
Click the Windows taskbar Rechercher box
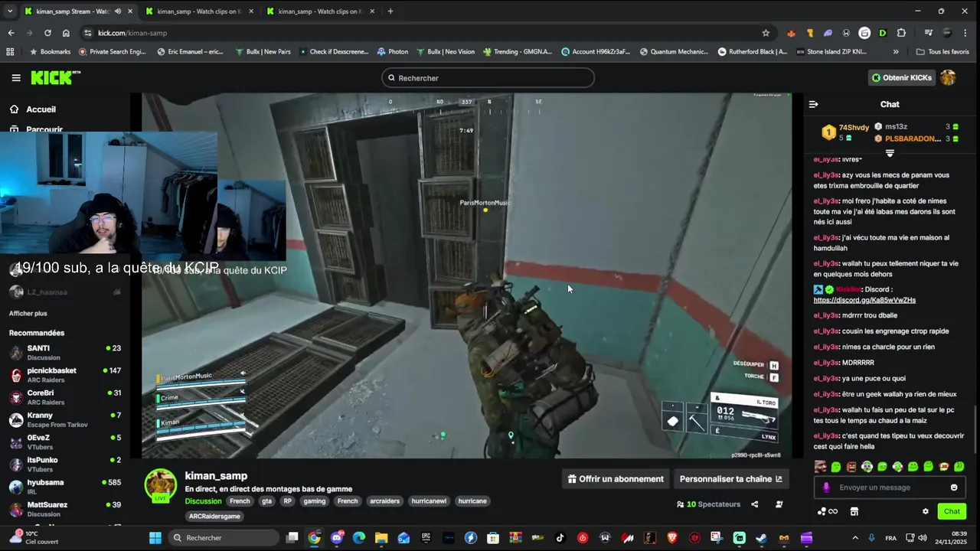[x=224, y=538]
